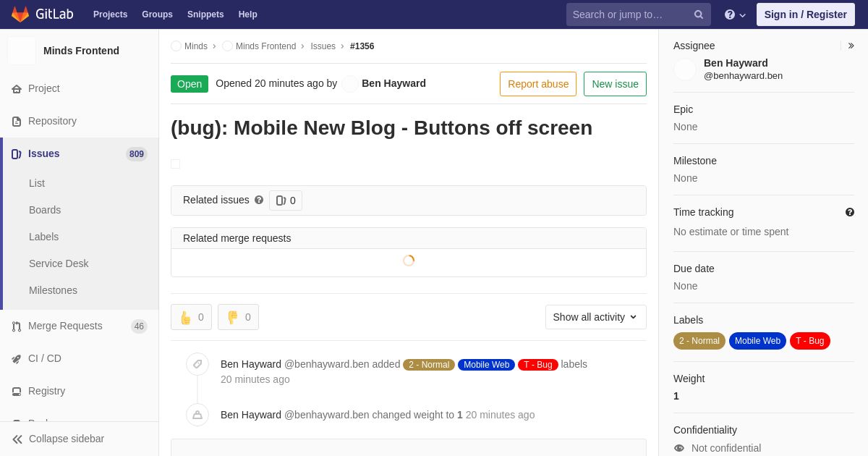Image resolution: width=868 pixels, height=456 pixels.
Task: Click the Issues icon in the sidebar
Action: (17, 154)
